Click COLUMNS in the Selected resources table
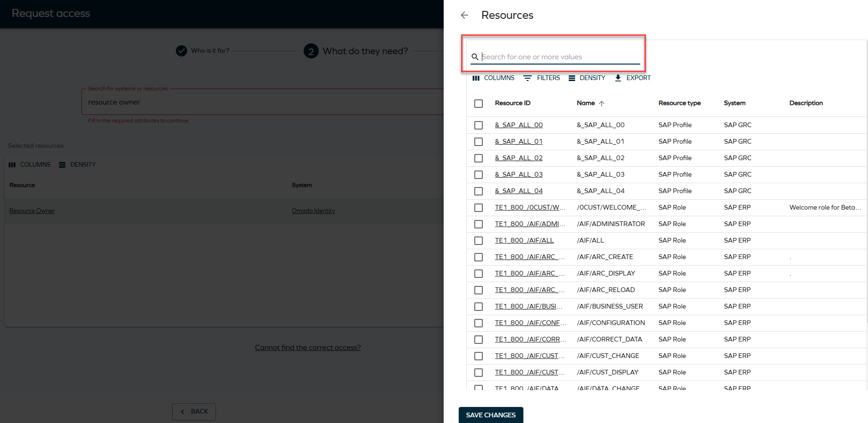Image resolution: width=868 pixels, height=423 pixels. pyautogui.click(x=30, y=165)
